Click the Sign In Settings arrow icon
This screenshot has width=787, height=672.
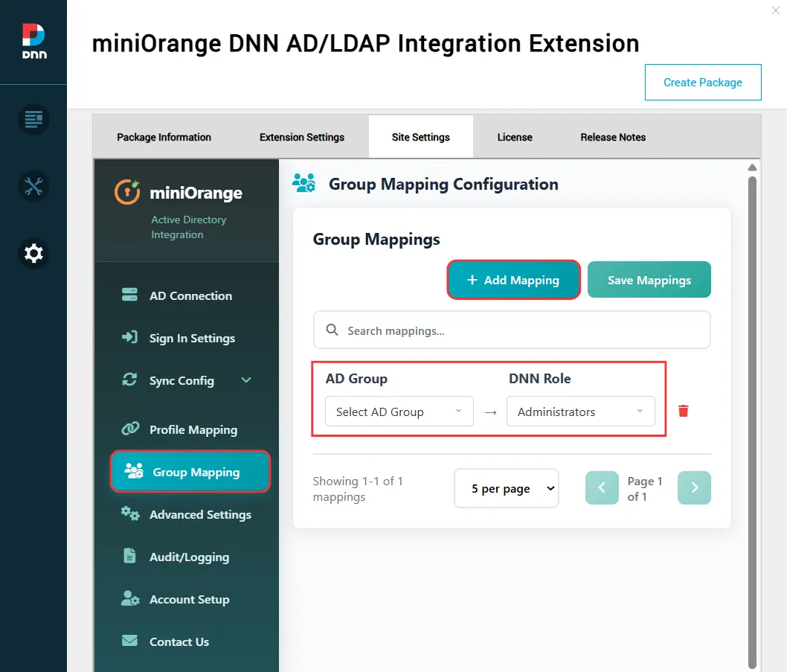129,337
